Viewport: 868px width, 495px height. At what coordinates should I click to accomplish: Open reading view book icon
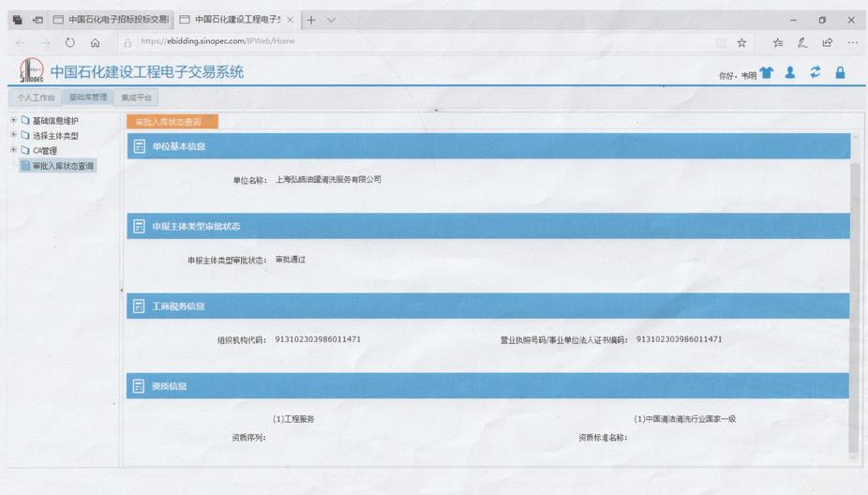721,42
